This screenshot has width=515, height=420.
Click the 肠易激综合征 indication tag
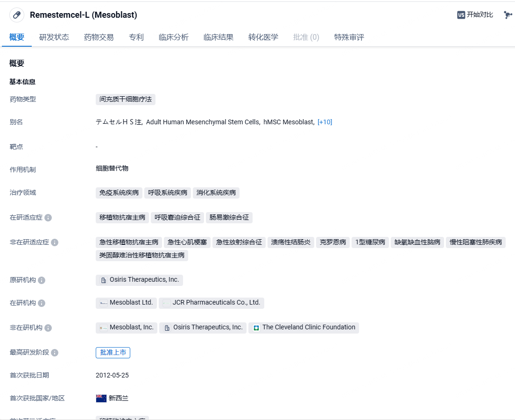click(x=229, y=218)
